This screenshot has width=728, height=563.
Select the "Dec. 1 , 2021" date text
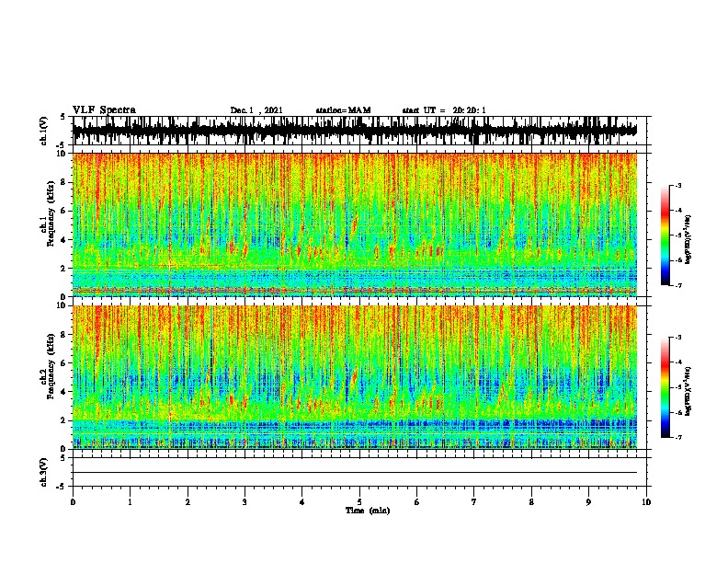coord(256,110)
